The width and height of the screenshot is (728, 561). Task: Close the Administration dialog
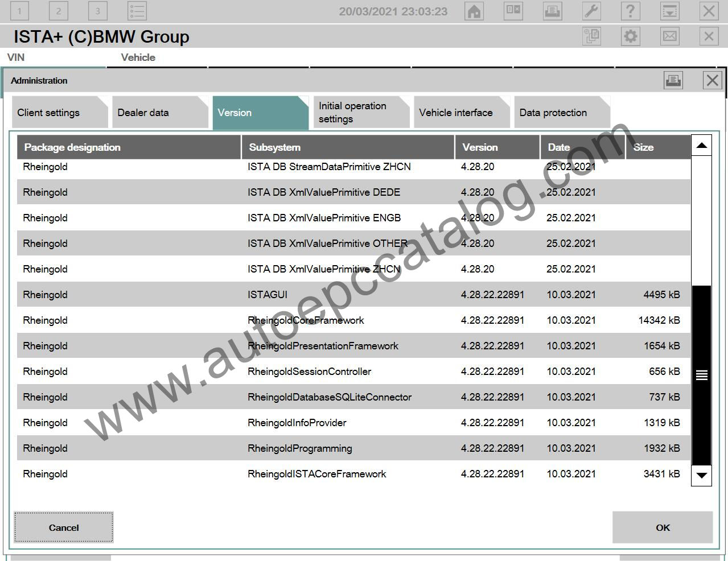tap(712, 80)
